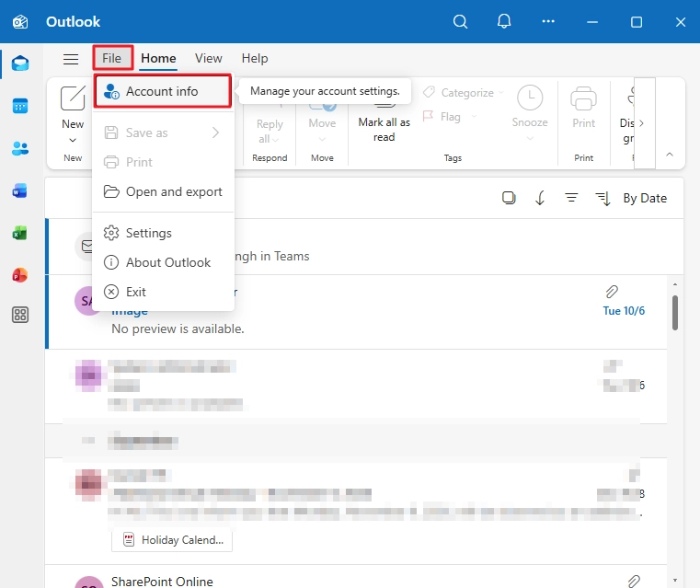Select Account info in File menu
Screen dimensions: 700x588
(x=163, y=91)
